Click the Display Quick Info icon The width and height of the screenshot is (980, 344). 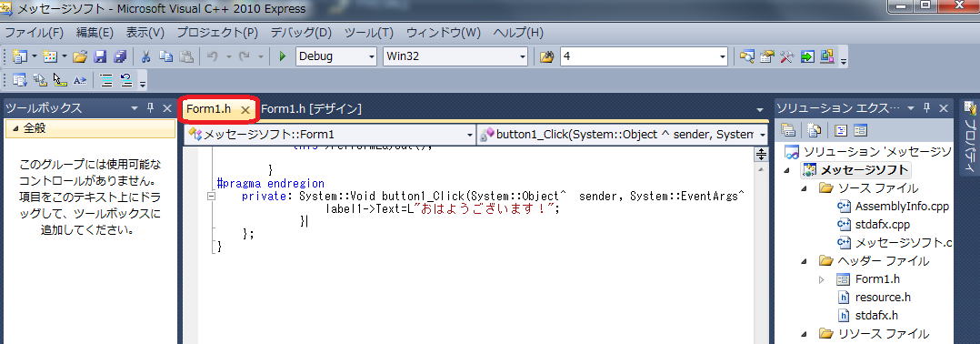tap(59, 80)
